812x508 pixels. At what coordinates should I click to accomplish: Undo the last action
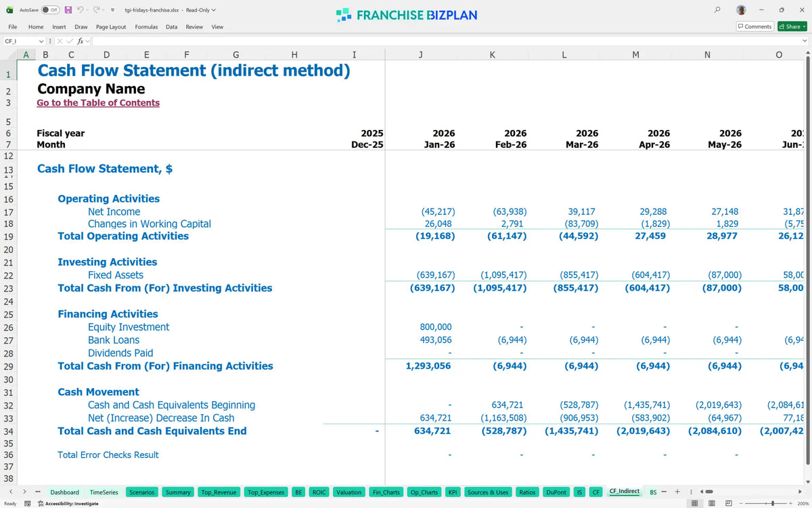[x=80, y=10]
